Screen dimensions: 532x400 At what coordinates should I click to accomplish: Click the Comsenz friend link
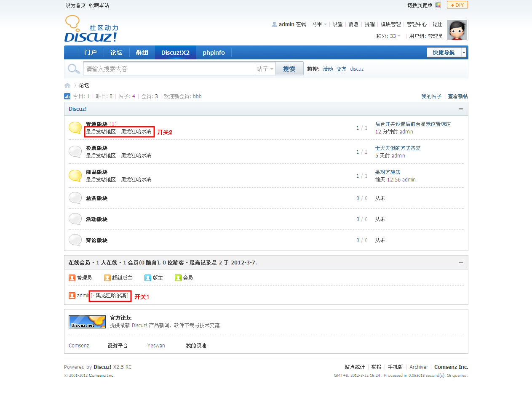point(79,346)
